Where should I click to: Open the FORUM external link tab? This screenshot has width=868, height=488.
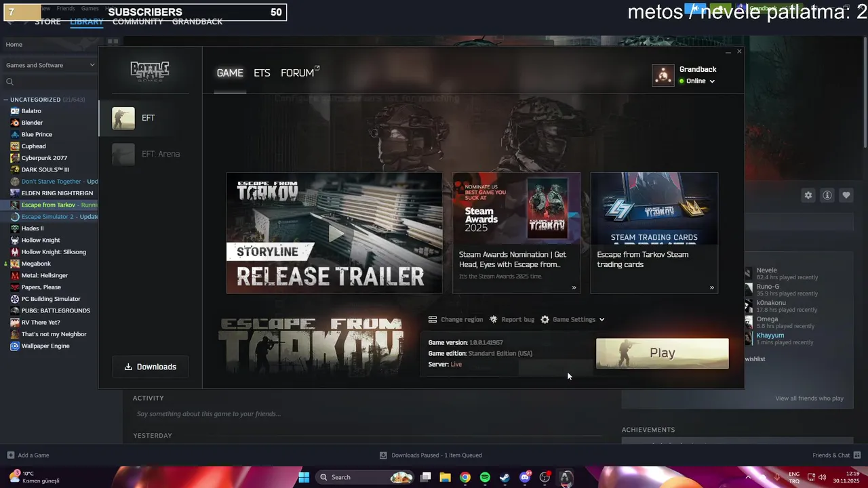[300, 73]
